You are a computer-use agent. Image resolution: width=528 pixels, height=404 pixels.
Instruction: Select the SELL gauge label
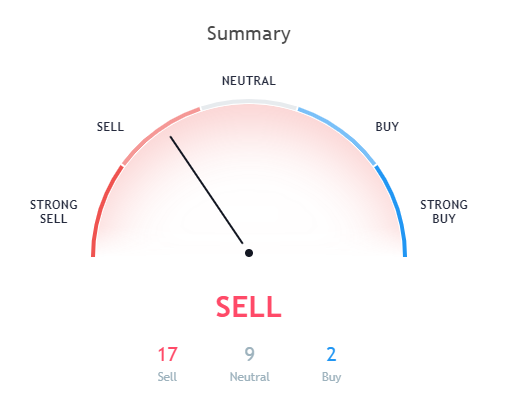click(110, 127)
